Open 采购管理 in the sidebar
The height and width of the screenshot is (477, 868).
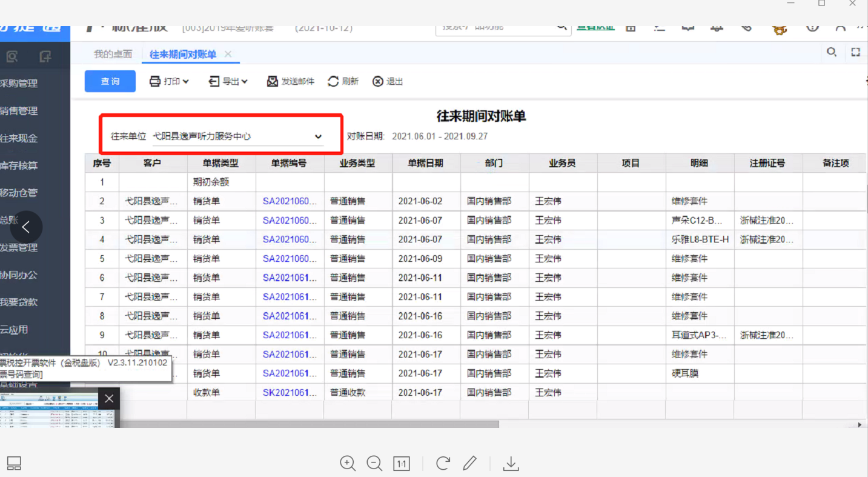click(19, 84)
